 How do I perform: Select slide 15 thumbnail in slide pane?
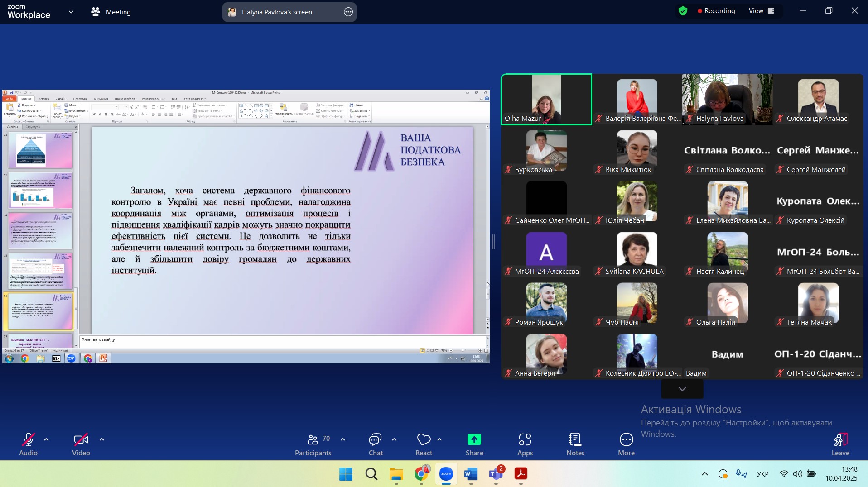40,271
